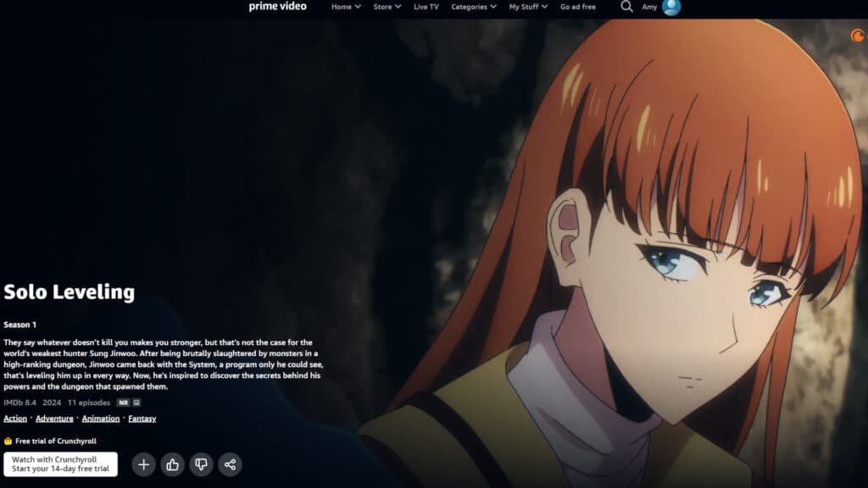Browse the Fantasy genre
The height and width of the screenshot is (488, 868).
[x=142, y=418]
